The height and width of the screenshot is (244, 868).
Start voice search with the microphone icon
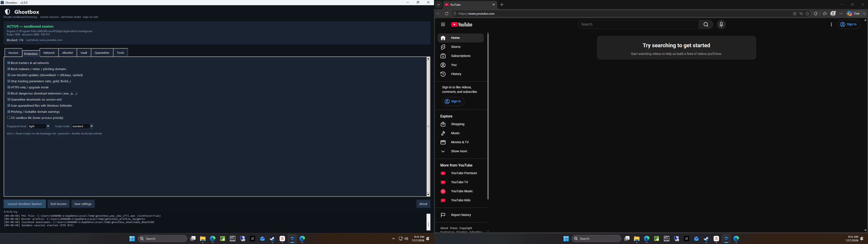pos(721,24)
